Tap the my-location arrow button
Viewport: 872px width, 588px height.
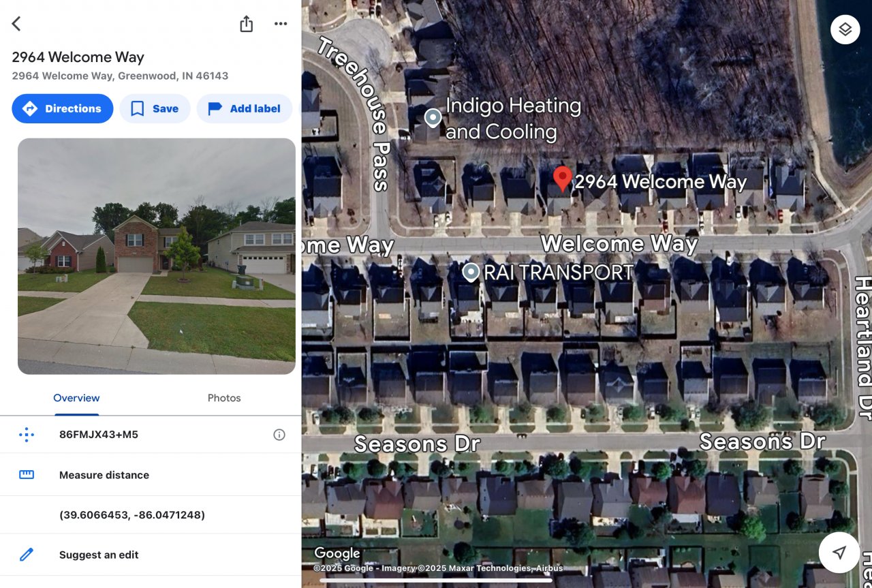839,553
